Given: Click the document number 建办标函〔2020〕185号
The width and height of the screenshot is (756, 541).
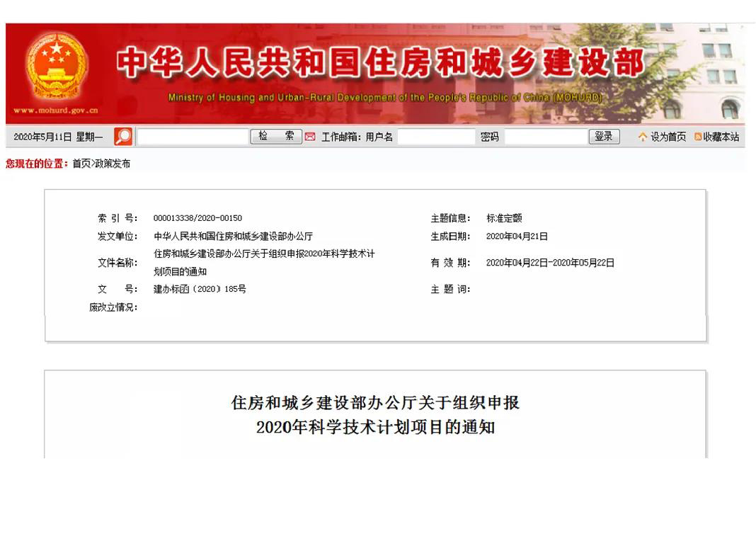Looking at the screenshot, I should pyautogui.click(x=200, y=289).
